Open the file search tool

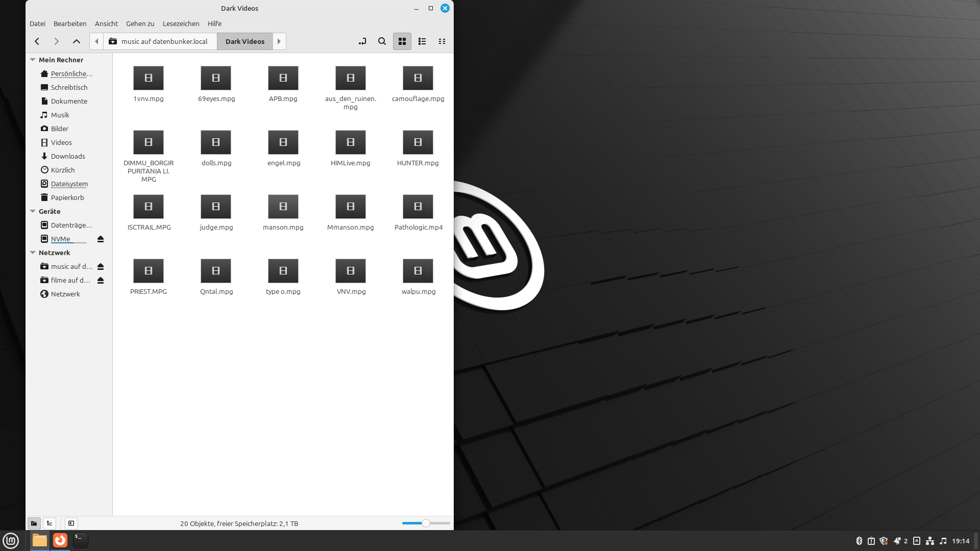point(382,41)
